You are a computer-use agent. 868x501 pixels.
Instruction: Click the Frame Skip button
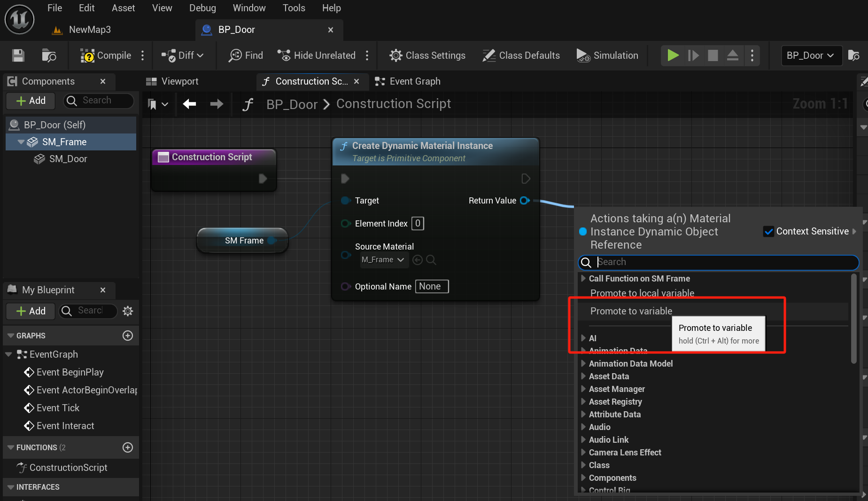click(693, 55)
